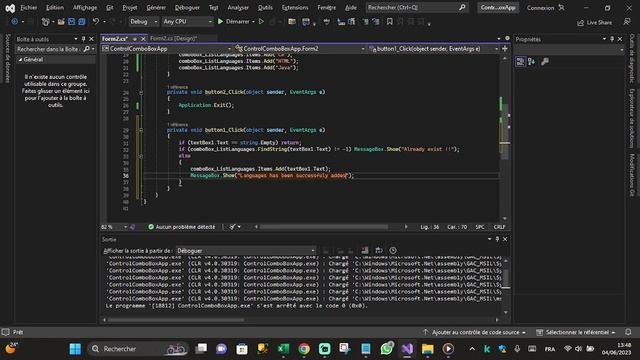Click the comment selection toolbar icon
This screenshot has height=360, width=640.
pyautogui.click(x=365, y=22)
